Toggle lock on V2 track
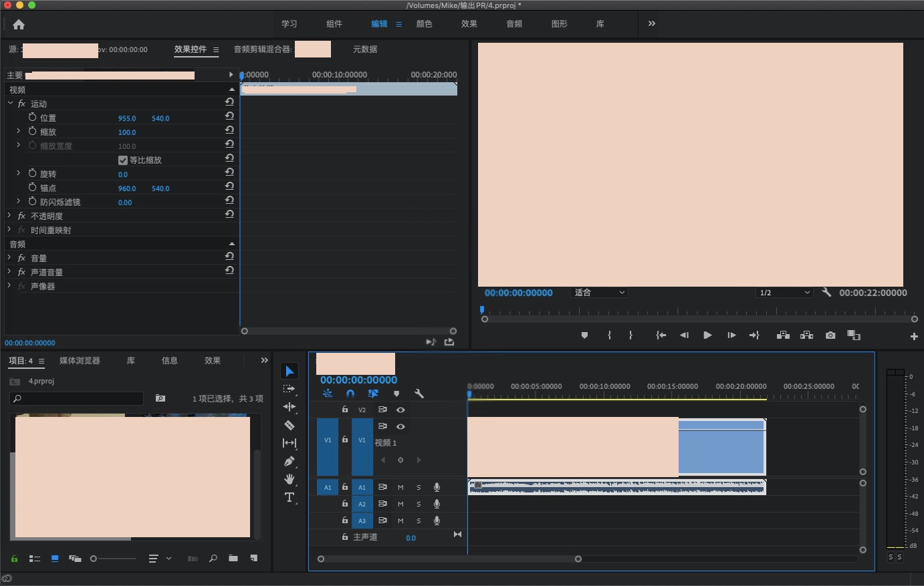Image resolution: width=924 pixels, height=586 pixels. click(x=345, y=409)
